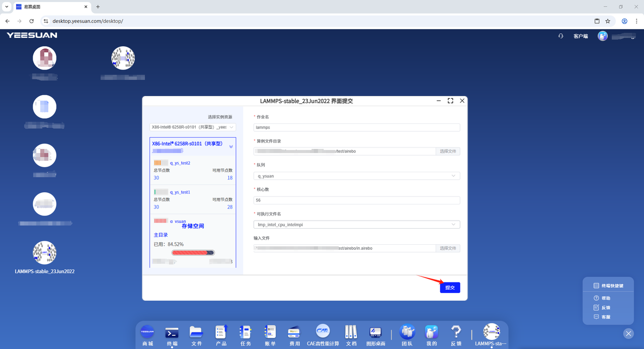
Task: Open the 选择实例资源 instance resource dropdown
Action: 193,127
